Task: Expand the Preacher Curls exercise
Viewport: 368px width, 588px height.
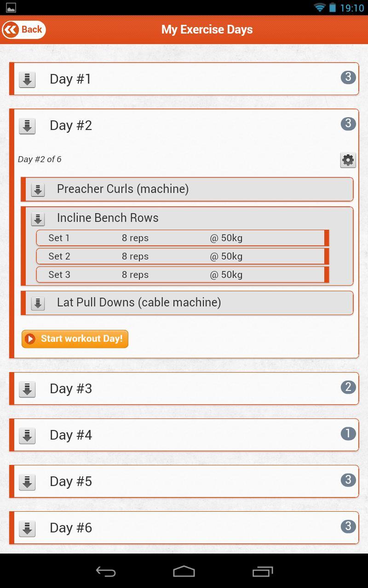Action: point(38,189)
